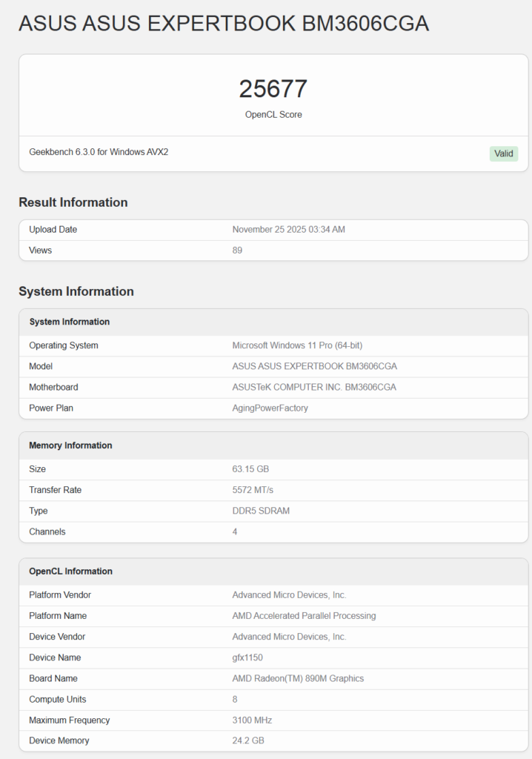The image size is (532, 759).
Task: Click the DDR5 SDRAM memory type value
Action: [x=262, y=511]
